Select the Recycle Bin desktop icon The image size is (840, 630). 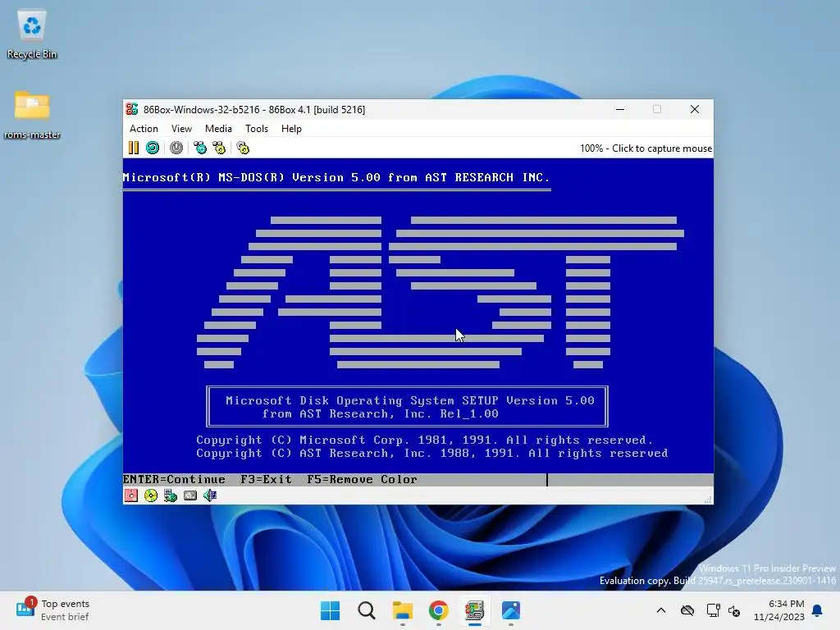pos(32,34)
